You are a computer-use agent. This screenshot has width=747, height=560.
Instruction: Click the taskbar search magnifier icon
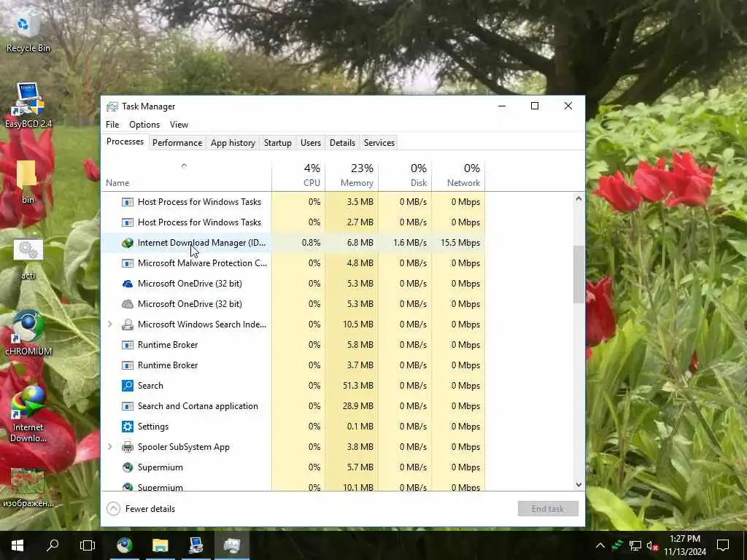pyautogui.click(x=53, y=545)
